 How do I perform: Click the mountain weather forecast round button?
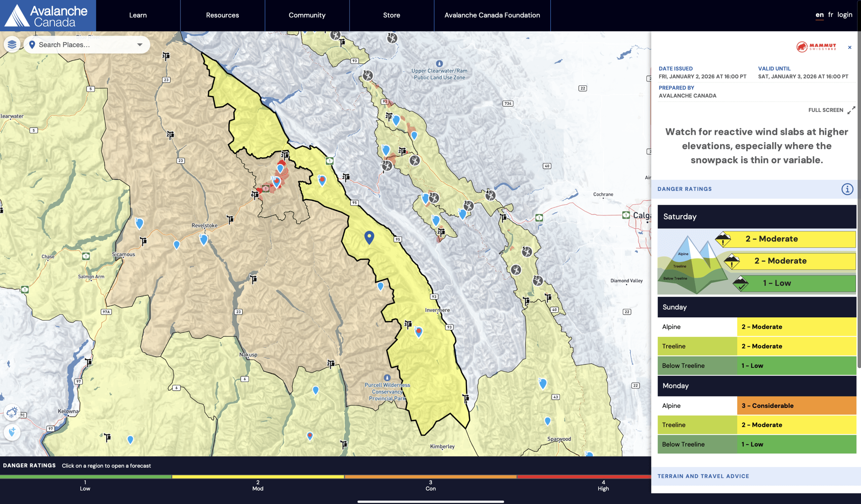[x=12, y=413]
